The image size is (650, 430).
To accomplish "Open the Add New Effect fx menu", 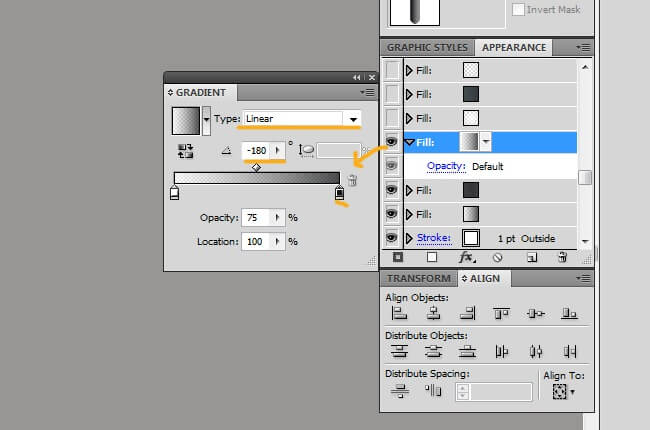I will (466, 257).
